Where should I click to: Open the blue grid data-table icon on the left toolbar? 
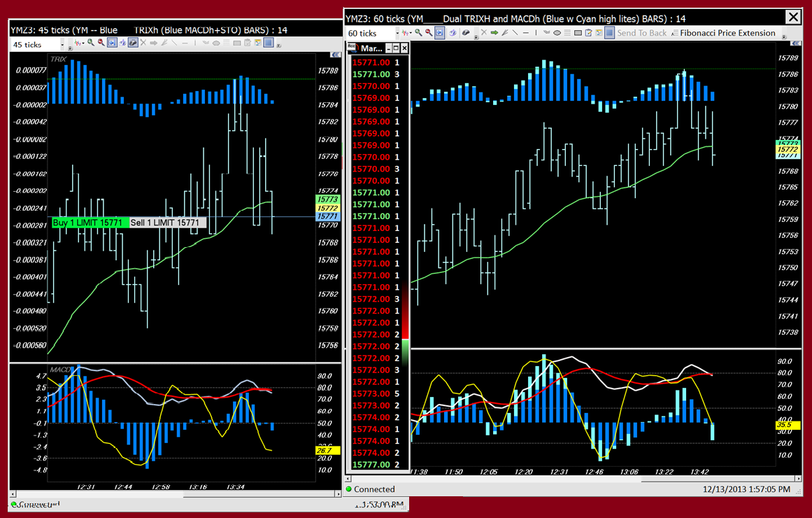point(269,43)
